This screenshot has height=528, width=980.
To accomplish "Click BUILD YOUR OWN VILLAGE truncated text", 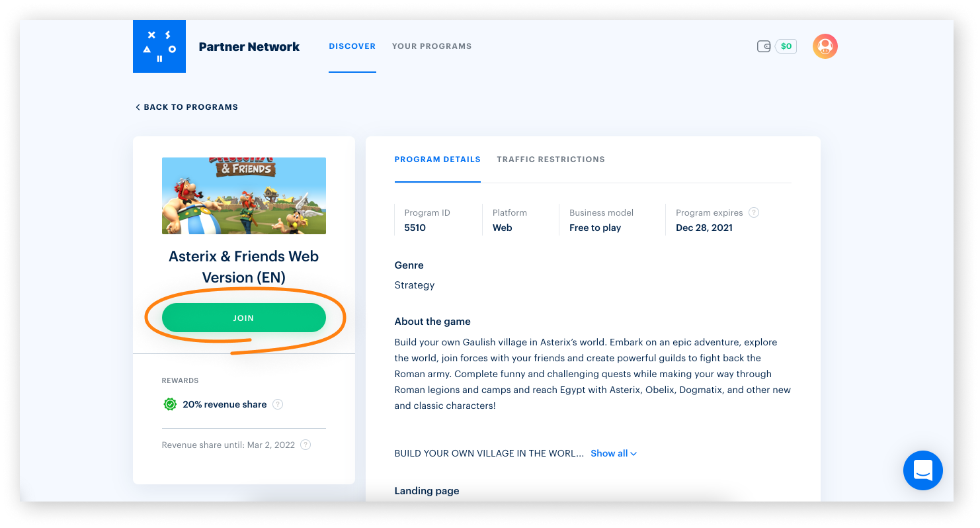I will point(489,453).
